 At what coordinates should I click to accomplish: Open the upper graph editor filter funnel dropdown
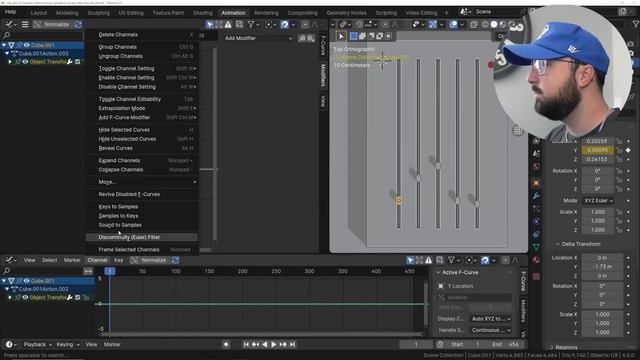(253, 24)
